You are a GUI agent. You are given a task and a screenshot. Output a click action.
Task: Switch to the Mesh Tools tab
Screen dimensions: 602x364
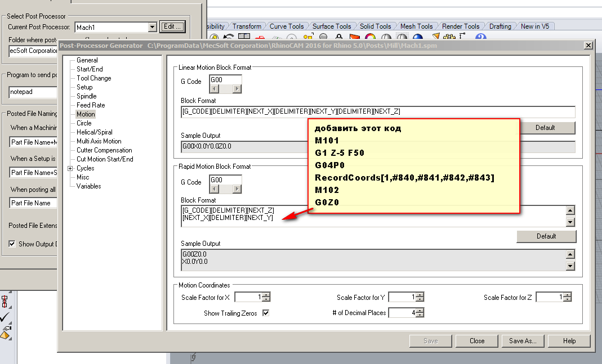[416, 26]
